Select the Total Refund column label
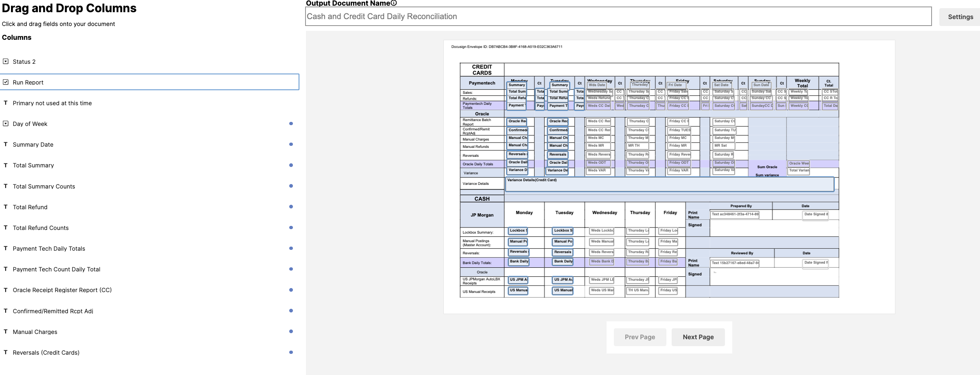 point(30,207)
